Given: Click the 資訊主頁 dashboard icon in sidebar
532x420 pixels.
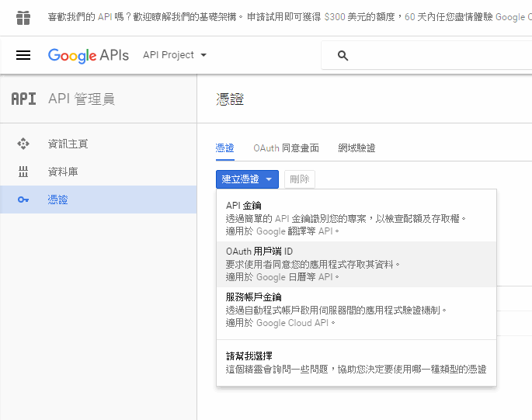Looking at the screenshot, I should (23, 144).
